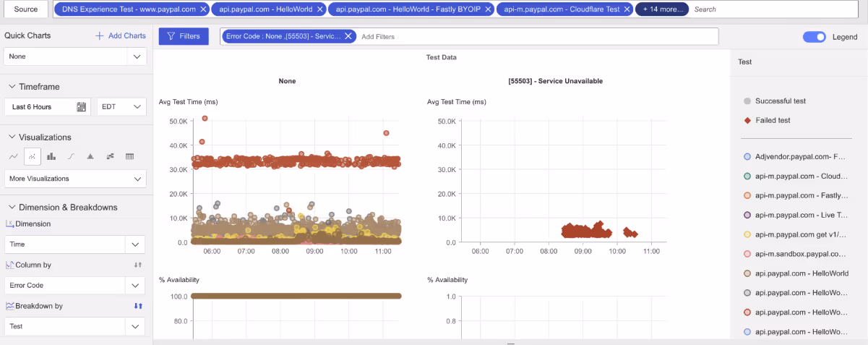Click the Filters button
Viewport: 868px width, 345px height.
pyautogui.click(x=184, y=36)
